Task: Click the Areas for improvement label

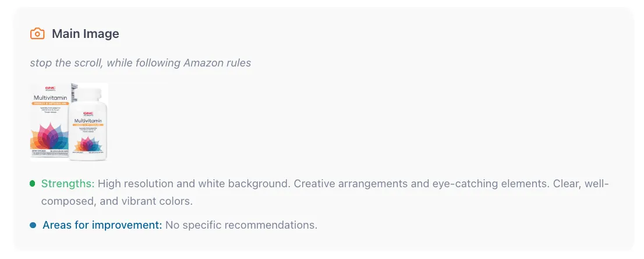Action: coord(102,225)
